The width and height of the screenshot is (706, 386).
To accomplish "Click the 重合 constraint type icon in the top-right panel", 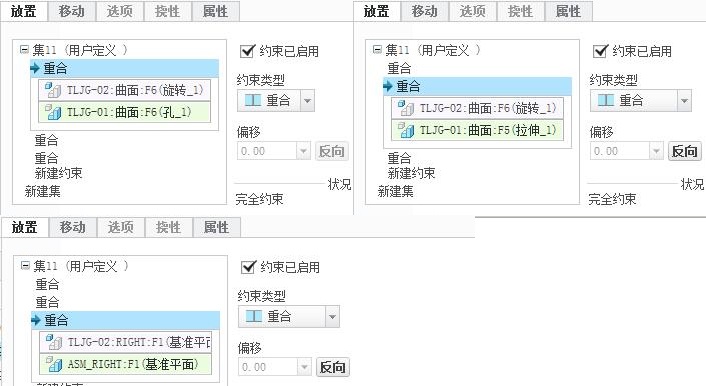I will 606,100.
